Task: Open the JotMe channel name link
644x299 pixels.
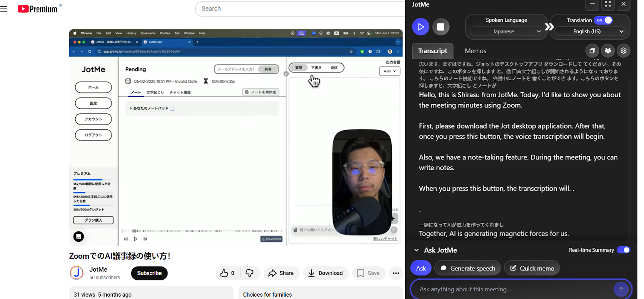Action: coord(98,269)
